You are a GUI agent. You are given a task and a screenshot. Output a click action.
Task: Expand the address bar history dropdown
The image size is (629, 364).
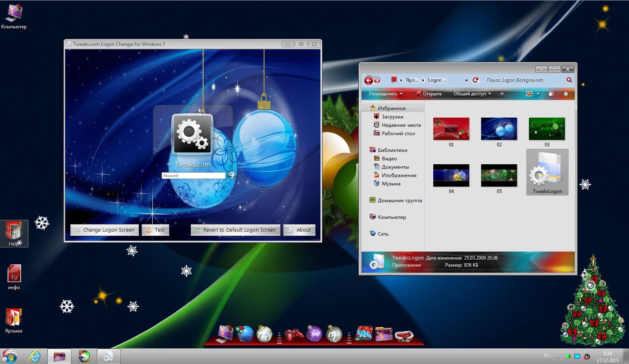(466, 81)
